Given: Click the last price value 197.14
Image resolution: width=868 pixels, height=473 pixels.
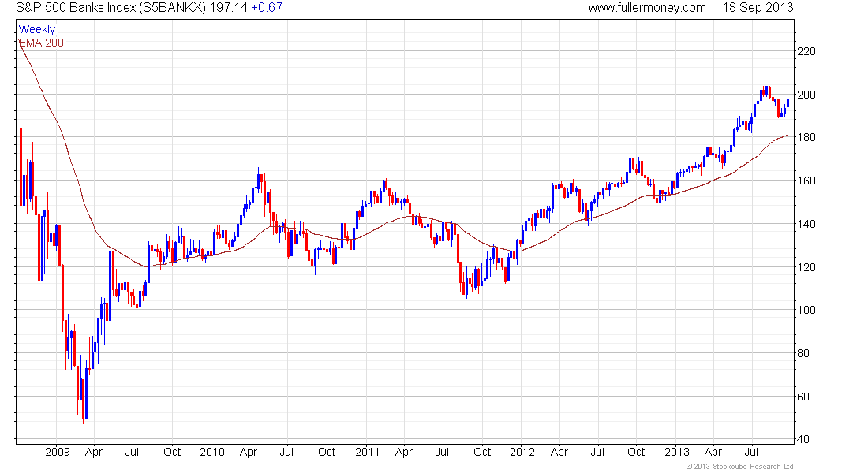Looking at the screenshot, I should click(x=228, y=8).
